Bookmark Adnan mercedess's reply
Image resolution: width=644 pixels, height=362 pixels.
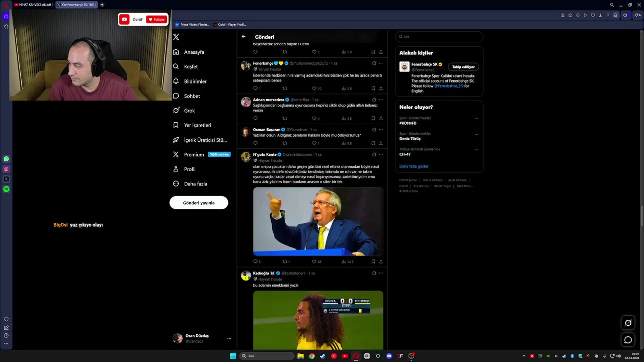pos(373,118)
